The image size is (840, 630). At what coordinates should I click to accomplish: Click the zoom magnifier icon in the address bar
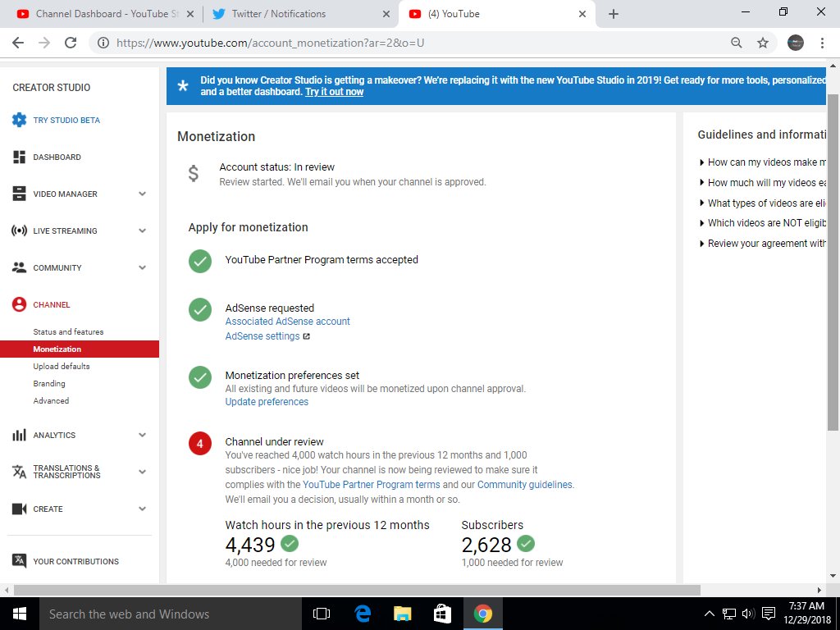click(x=737, y=43)
